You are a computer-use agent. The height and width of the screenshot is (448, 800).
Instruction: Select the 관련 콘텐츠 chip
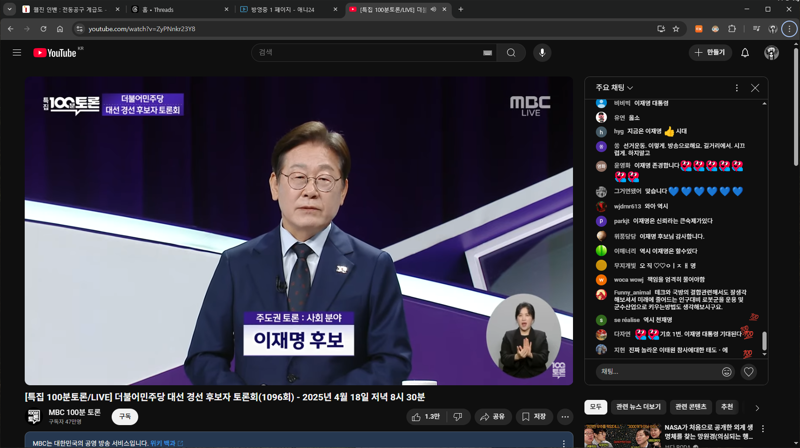pyautogui.click(x=691, y=407)
